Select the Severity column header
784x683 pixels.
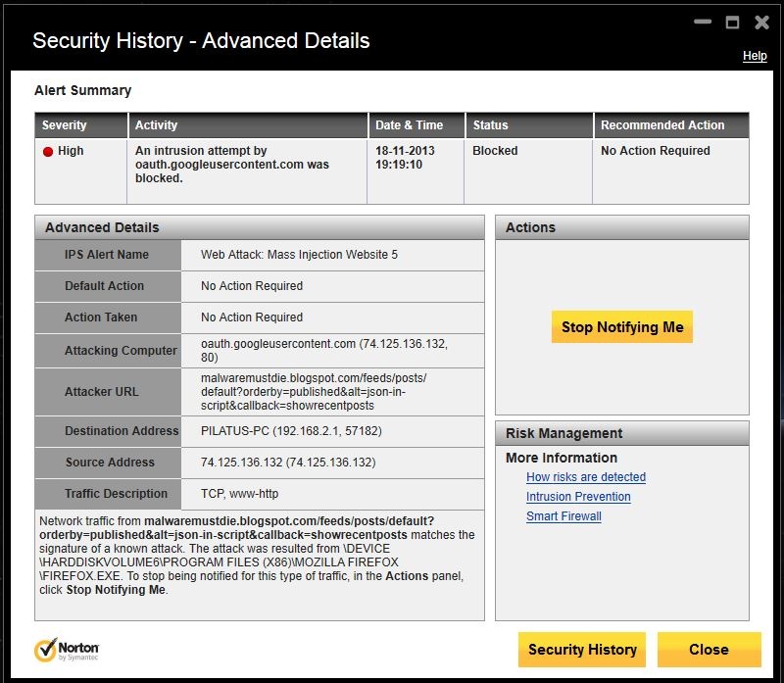click(65, 125)
